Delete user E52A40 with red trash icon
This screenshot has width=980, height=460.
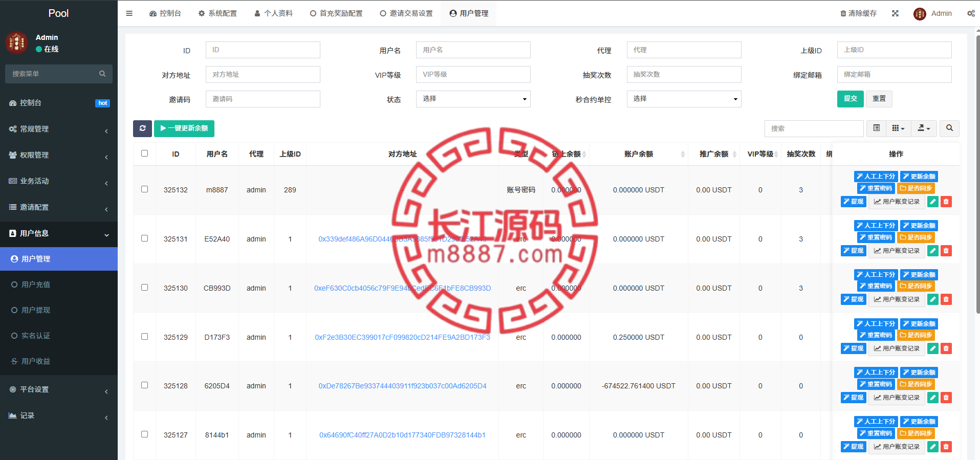click(x=946, y=251)
